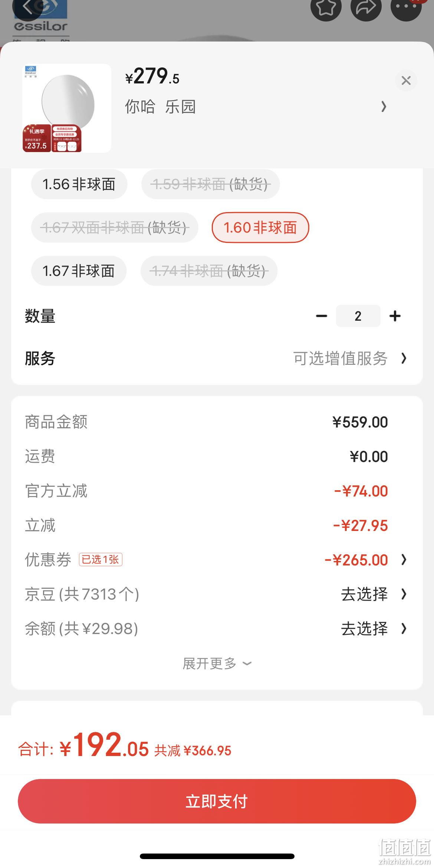Viewport: 434px width, 868px height.
Task: Open the lens product thumbnail
Action: coord(67,108)
